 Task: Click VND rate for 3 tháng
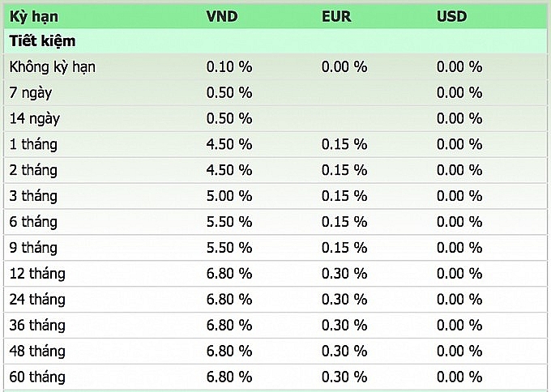tap(229, 196)
